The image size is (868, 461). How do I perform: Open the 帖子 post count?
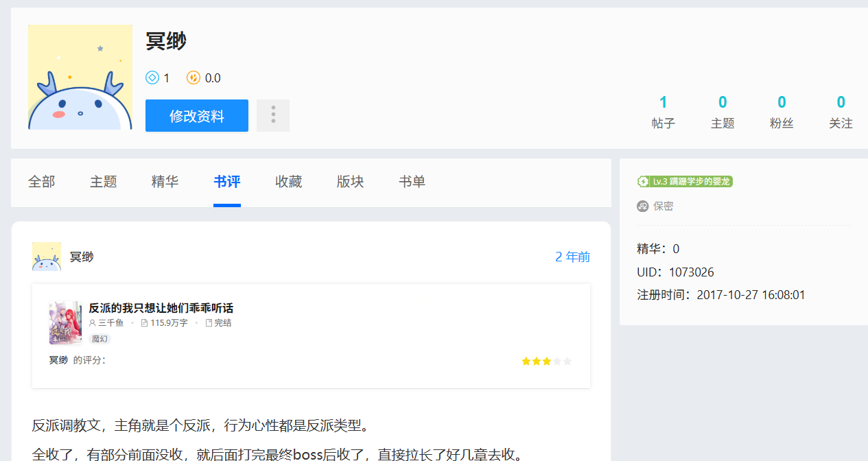pos(663,113)
